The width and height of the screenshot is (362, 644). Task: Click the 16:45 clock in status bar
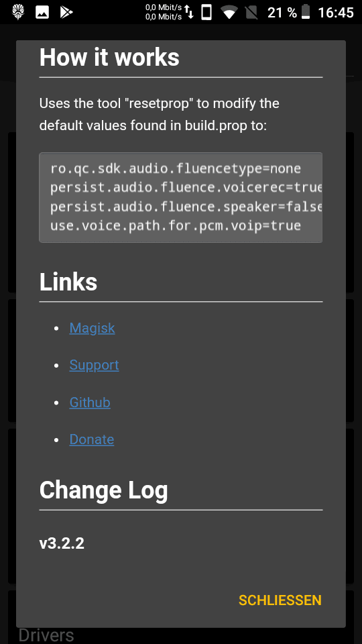[x=336, y=12]
